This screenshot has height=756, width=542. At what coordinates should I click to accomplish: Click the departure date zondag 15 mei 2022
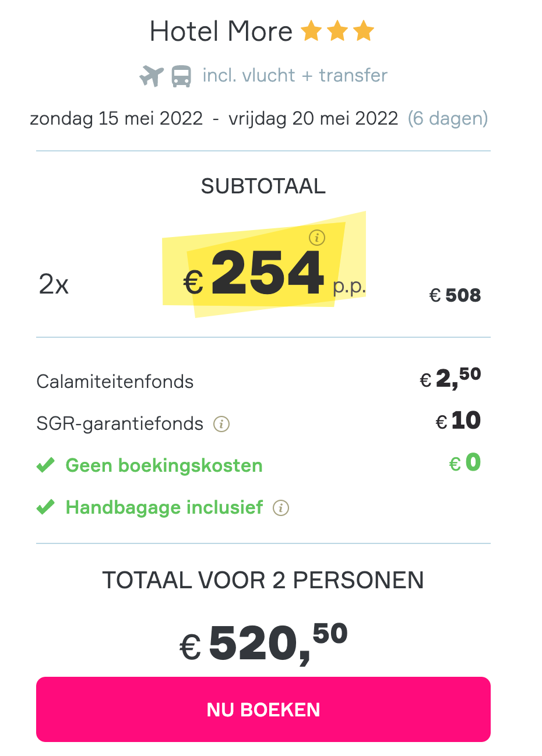pyautogui.click(x=117, y=118)
